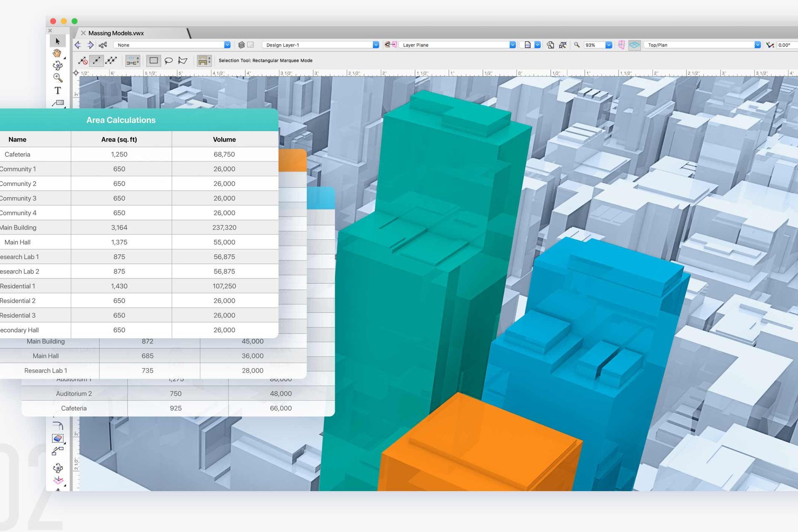This screenshot has width=798, height=532.
Task: Click the back navigation arrow
Action: pos(79,45)
